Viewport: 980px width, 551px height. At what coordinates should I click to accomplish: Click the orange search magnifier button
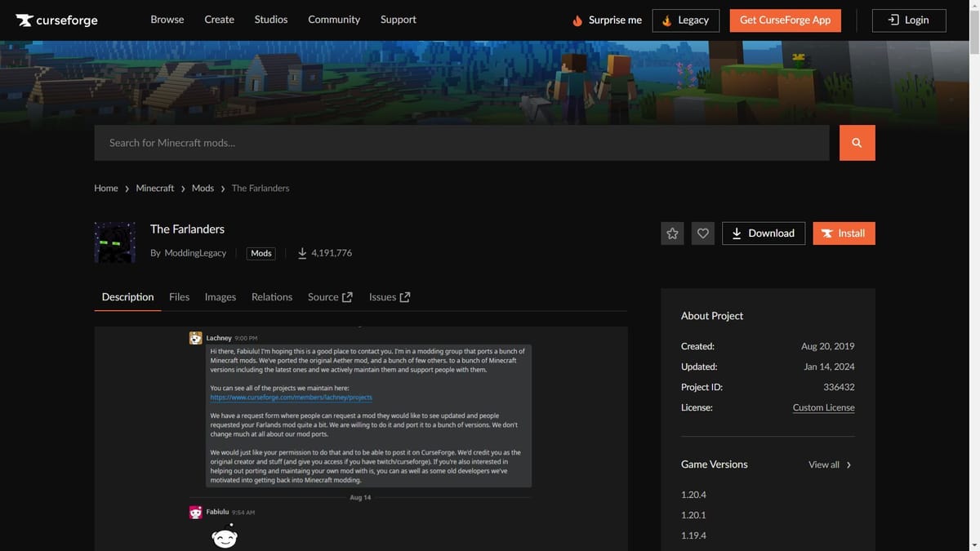pyautogui.click(x=857, y=143)
